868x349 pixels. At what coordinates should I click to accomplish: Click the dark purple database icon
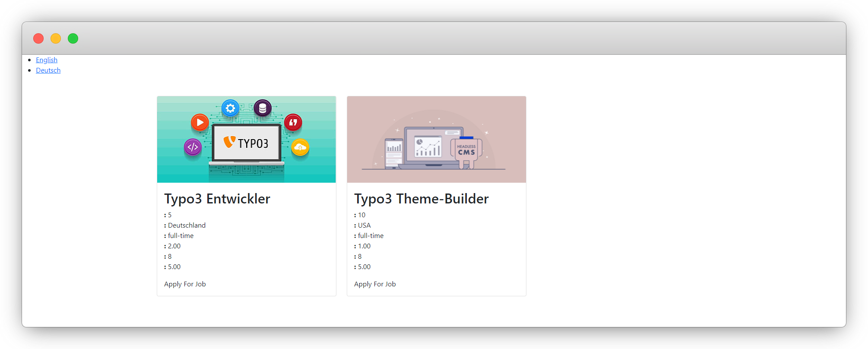point(263,108)
